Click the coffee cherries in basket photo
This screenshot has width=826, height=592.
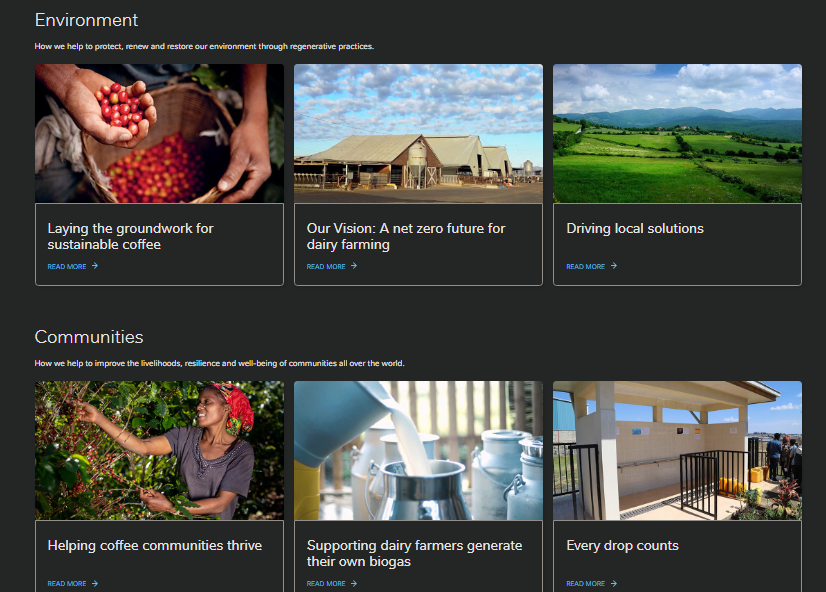pos(159,134)
